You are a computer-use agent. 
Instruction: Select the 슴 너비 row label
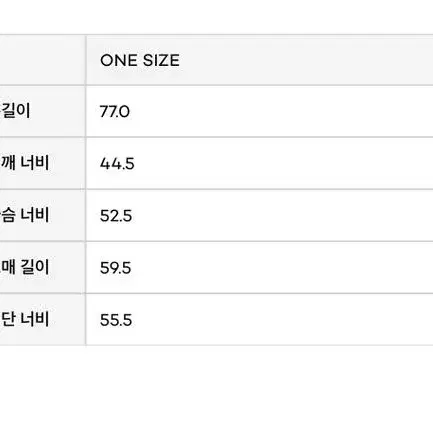pyautogui.click(x=25, y=215)
